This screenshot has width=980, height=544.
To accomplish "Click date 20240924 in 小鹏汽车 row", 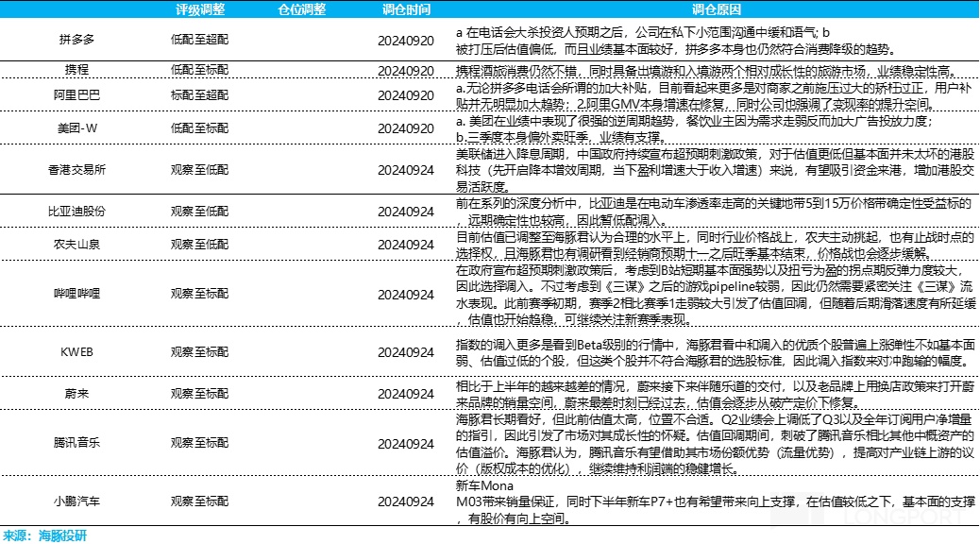I will point(406,502).
